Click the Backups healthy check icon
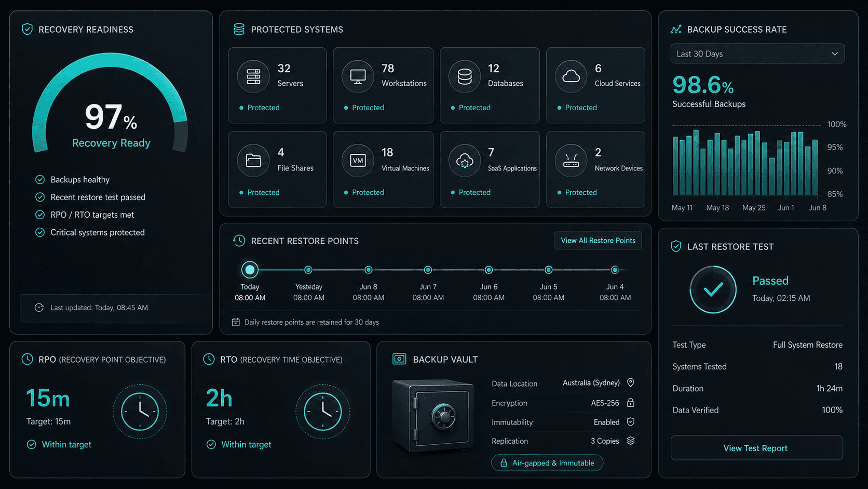Viewport: 868px width, 489px height. (x=40, y=179)
